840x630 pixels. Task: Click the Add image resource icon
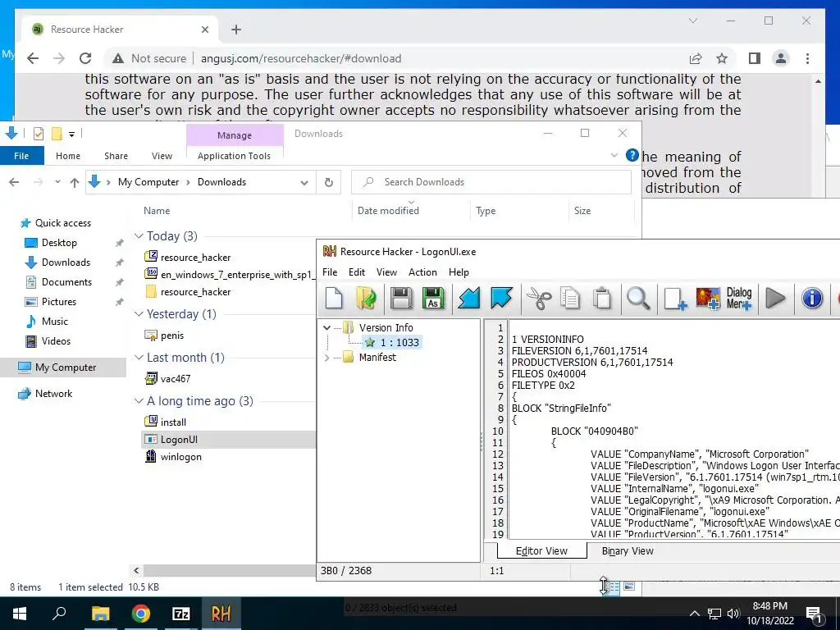point(707,298)
